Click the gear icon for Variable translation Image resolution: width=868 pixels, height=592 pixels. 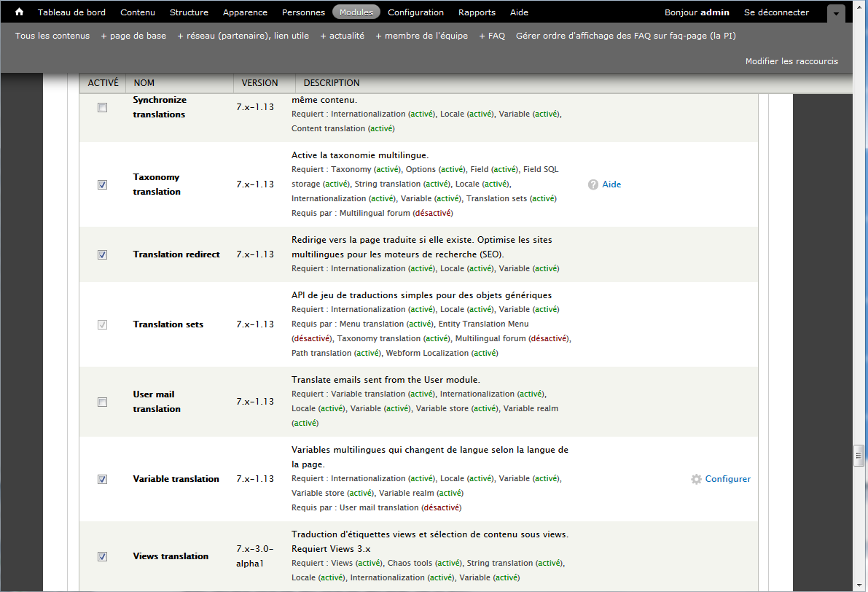[696, 479]
